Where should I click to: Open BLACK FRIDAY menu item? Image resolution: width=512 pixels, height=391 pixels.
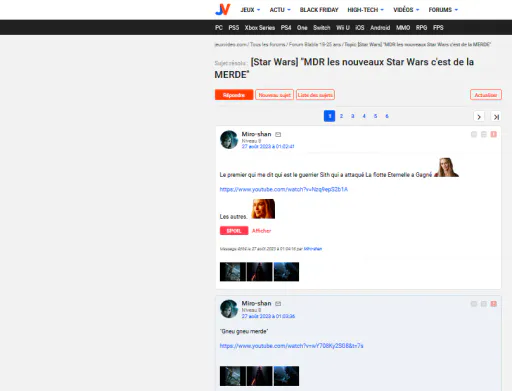click(319, 10)
